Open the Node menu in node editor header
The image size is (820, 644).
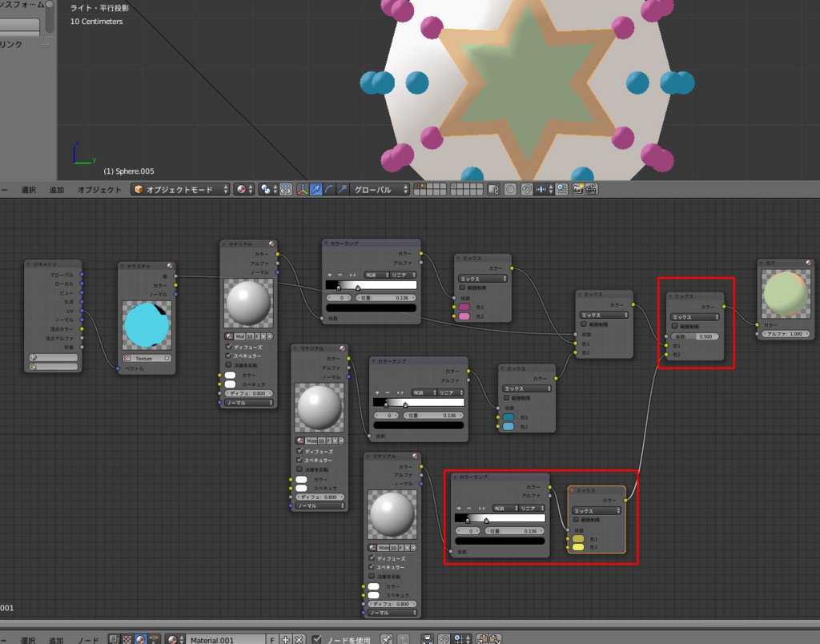88,640
